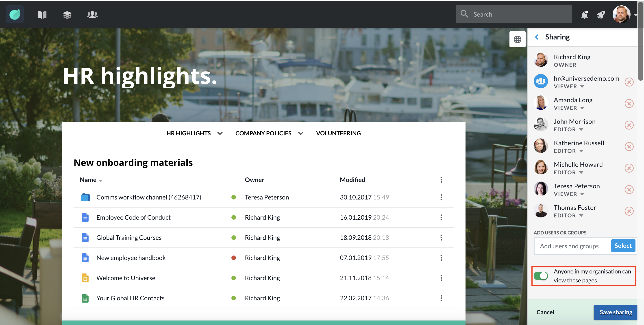Click the globe icon beside Sharing panel
This screenshot has height=325, width=644.
(x=517, y=39)
